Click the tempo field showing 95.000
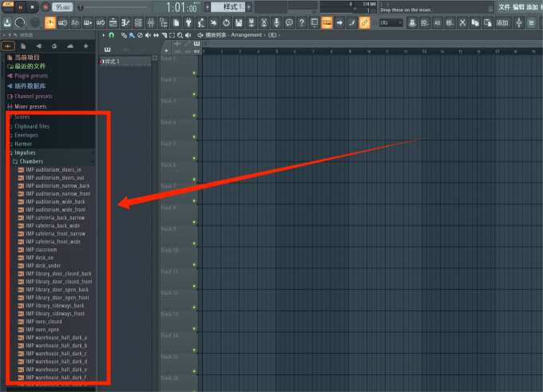Image resolution: width=543 pixels, height=392 pixels. pyautogui.click(x=62, y=7)
